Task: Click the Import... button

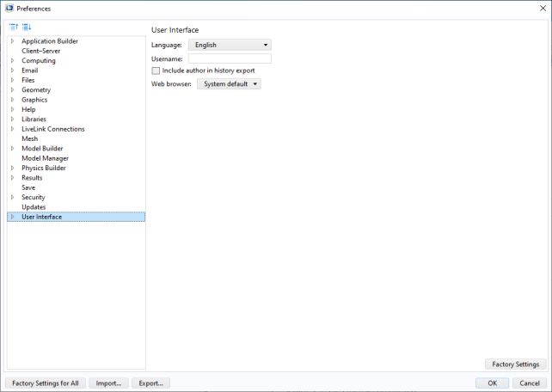Action: point(108,383)
